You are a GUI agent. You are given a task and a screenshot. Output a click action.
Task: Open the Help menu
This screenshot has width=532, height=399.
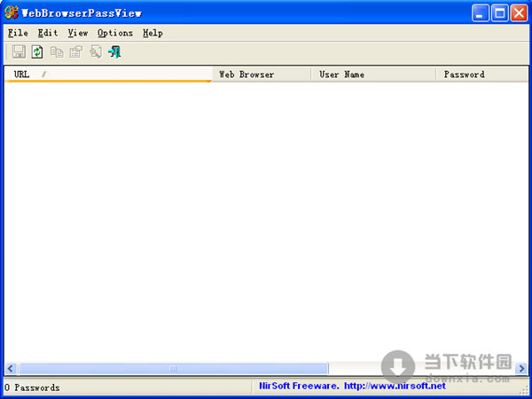pyautogui.click(x=153, y=33)
